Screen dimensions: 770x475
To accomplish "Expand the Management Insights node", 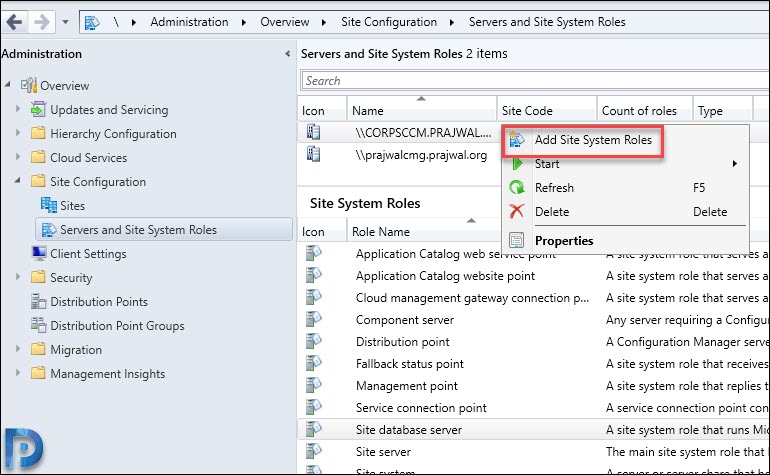I will coord(18,373).
